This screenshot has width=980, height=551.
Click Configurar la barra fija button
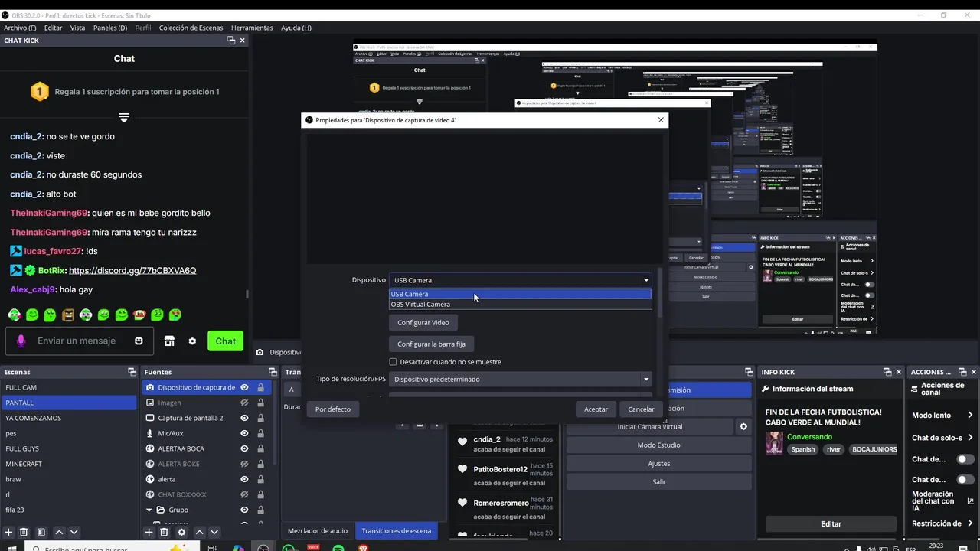coord(431,344)
